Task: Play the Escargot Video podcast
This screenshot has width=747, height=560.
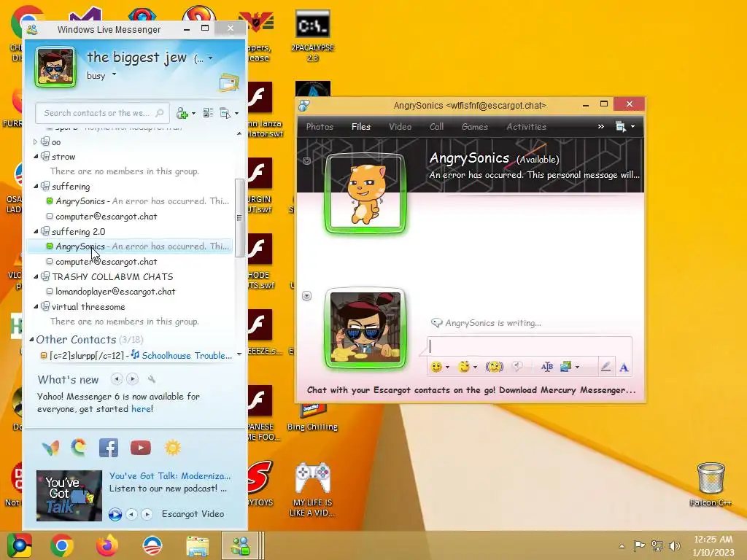Action: (115, 514)
